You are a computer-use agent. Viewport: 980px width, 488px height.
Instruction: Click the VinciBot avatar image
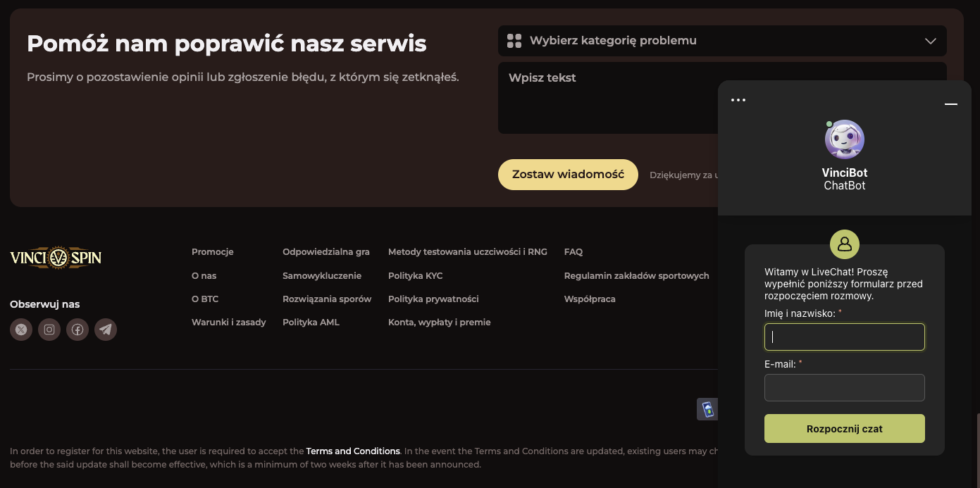coord(844,139)
